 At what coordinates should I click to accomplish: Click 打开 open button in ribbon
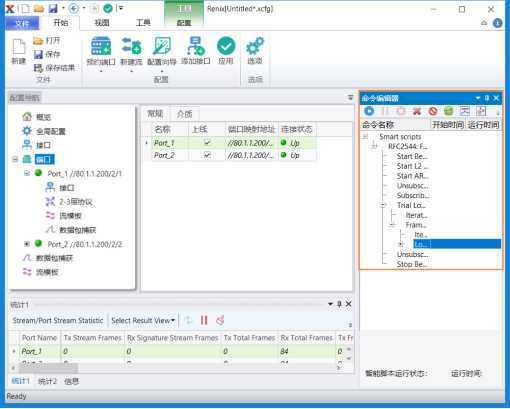tap(47, 41)
